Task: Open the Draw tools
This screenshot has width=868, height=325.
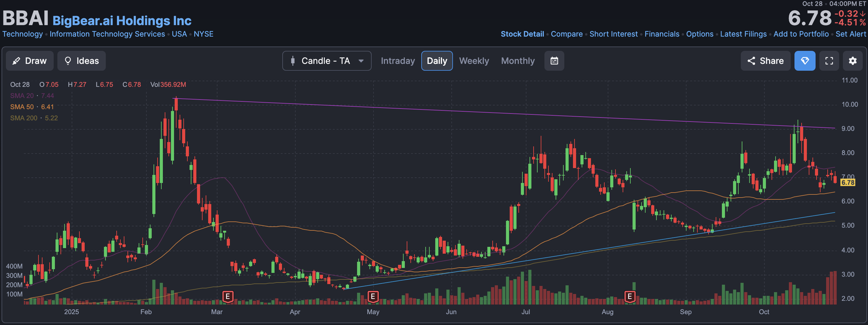Action: pos(30,60)
